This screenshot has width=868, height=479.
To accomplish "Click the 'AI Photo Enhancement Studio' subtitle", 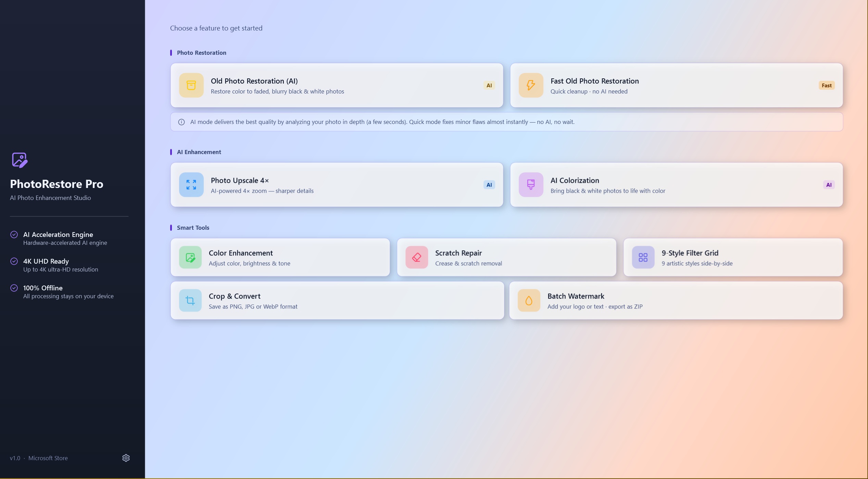I will [50, 198].
